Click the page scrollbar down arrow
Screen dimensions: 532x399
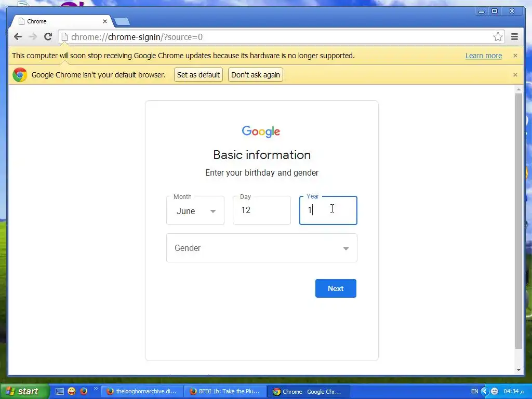click(x=518, y=370)
